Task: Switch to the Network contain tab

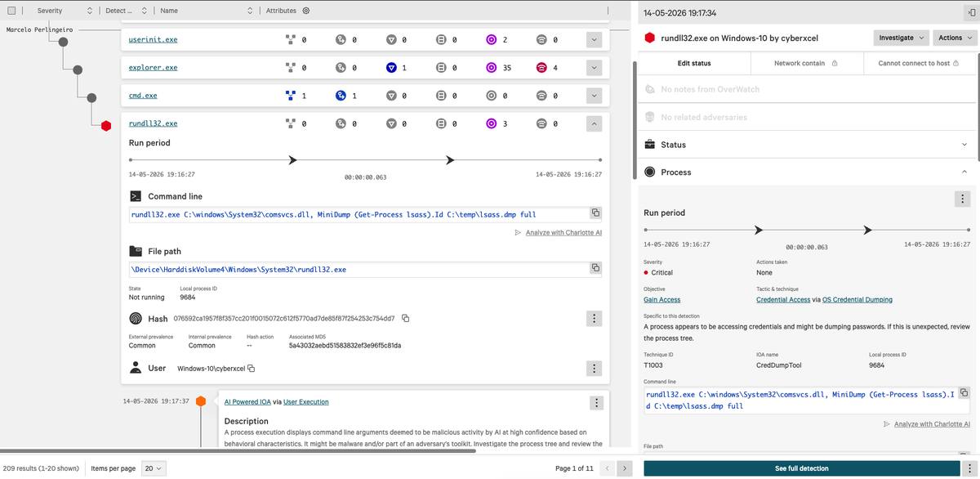Action: click(805, 63)
